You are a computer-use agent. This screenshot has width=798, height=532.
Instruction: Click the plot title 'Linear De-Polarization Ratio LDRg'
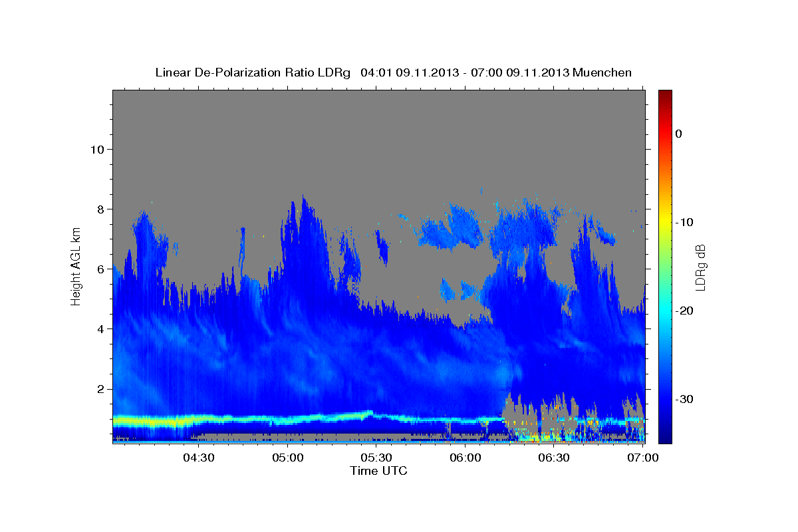pyautogui.click(x=252, y=72)
